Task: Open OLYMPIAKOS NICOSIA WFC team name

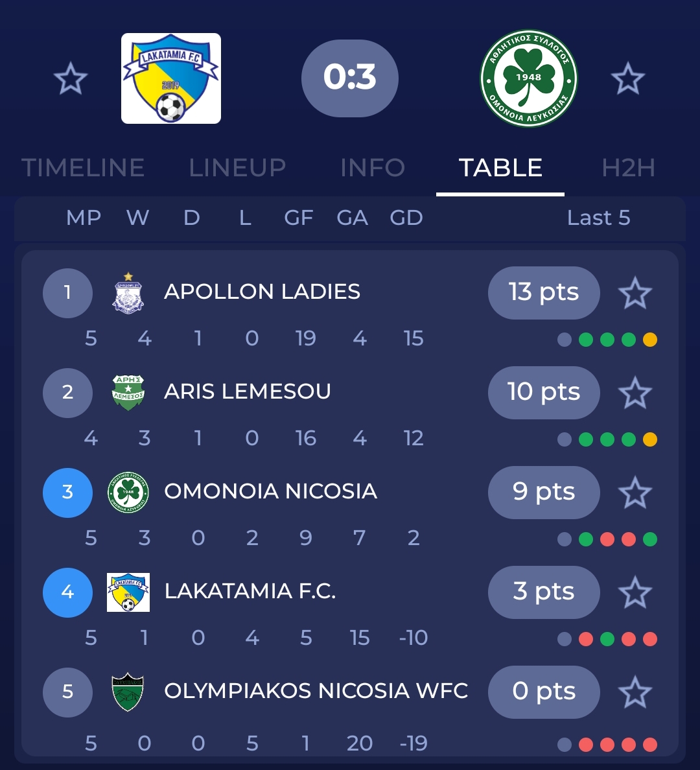Action: (x=316, y=691)
